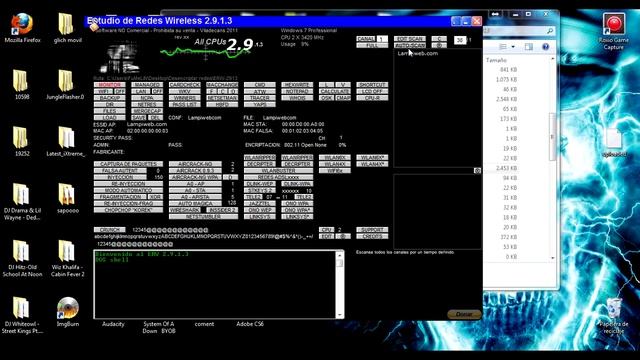This screenshot has height=360, width=640.
Task: Open the NOTEPAD button
Action: (297, 91)
